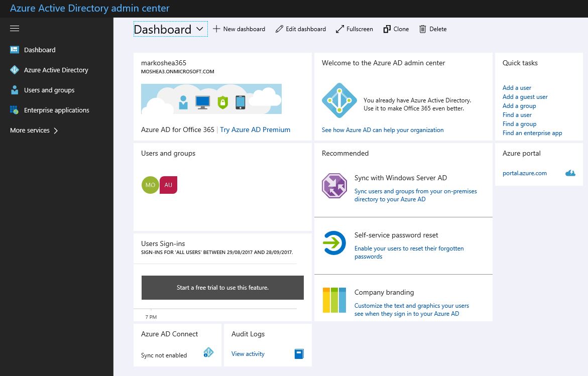Screen dimensions: 588x376
Task: Click the Users Sign-ins tile heading
Action: 163,243
